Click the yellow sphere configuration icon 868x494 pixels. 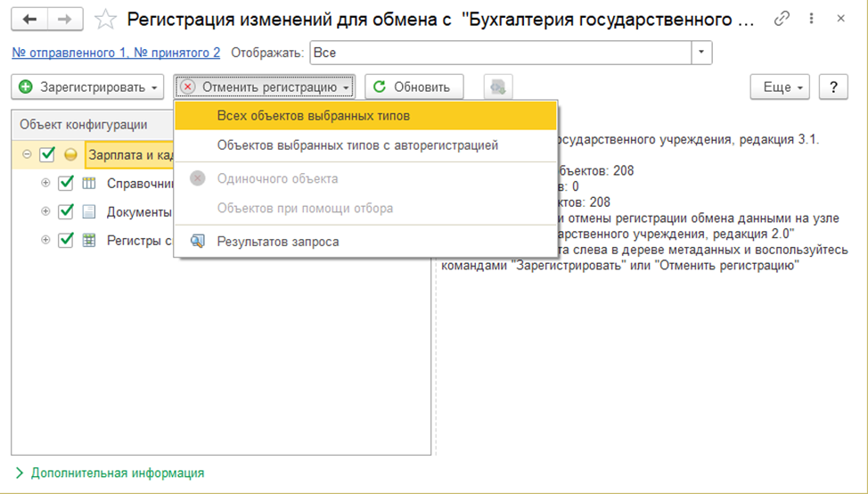(70, 154)
